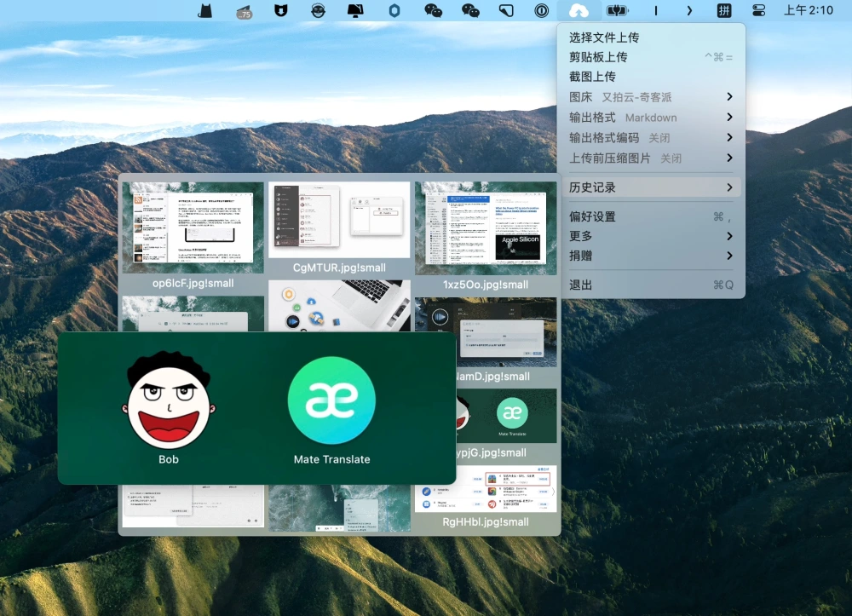Viewport: 852px width, 616px height.
Task: Select 选择文件上传 menu item
Action: (651, 37)
